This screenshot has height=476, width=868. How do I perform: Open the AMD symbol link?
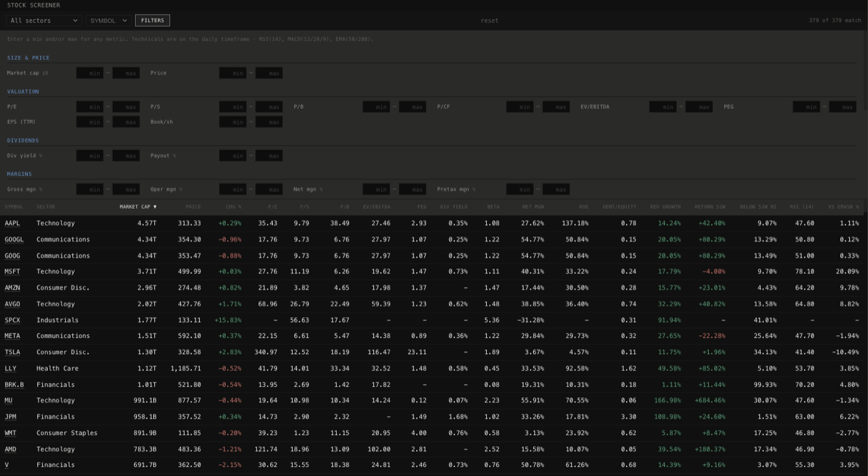(x=11, y=449)
